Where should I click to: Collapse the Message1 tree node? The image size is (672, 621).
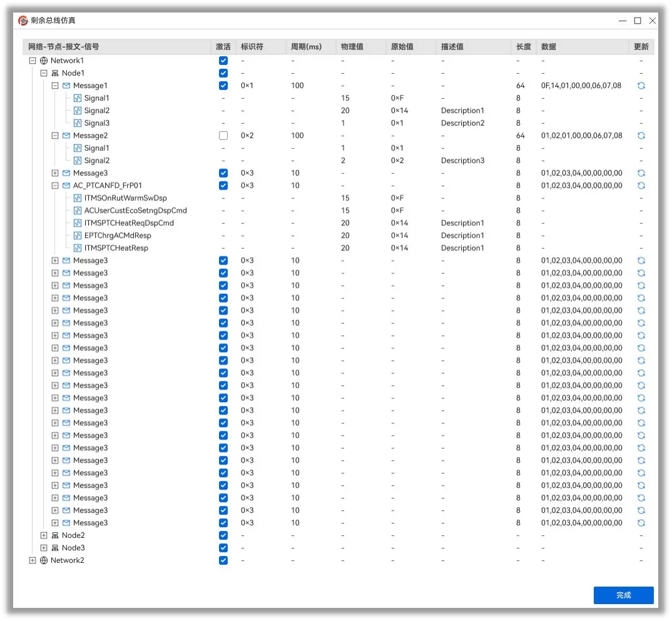[55, 86]
